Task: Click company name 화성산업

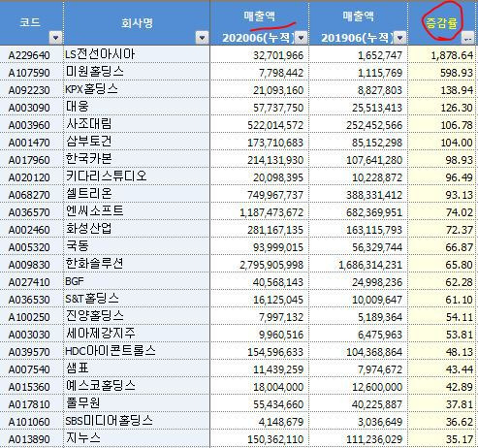Action: click(x=89, y=228)
